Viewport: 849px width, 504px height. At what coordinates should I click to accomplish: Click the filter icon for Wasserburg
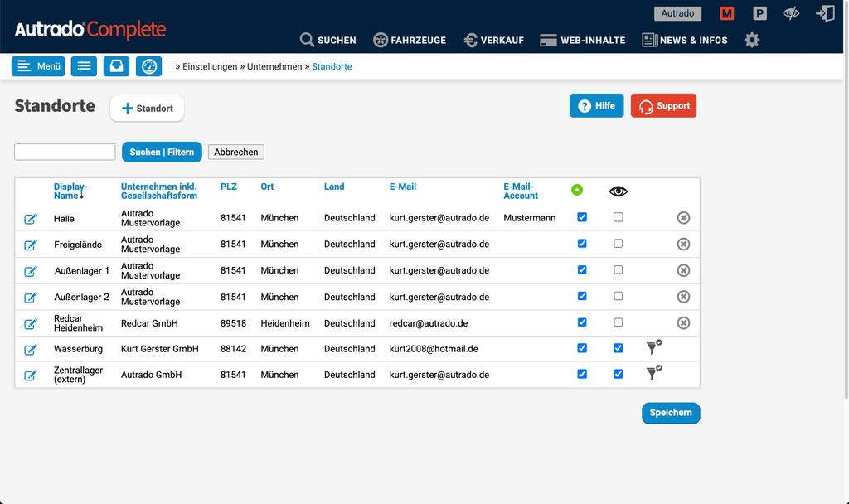[654, 347]
